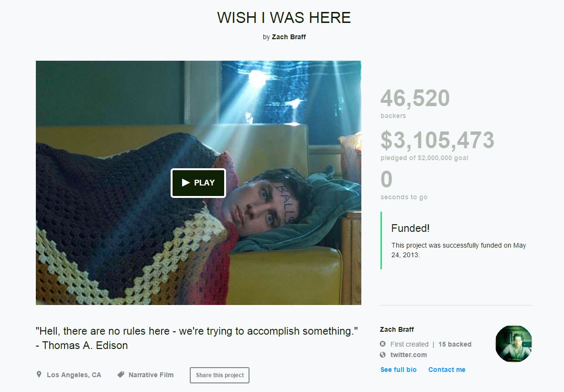Click the play triangle icon
564x392 pixels.
point(185,183)
